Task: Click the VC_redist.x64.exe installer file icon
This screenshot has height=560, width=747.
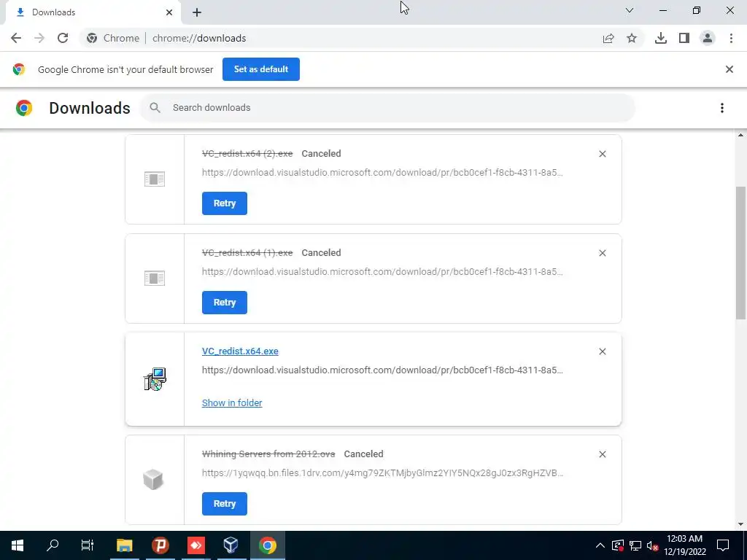Action: click(x=155, y=379)
